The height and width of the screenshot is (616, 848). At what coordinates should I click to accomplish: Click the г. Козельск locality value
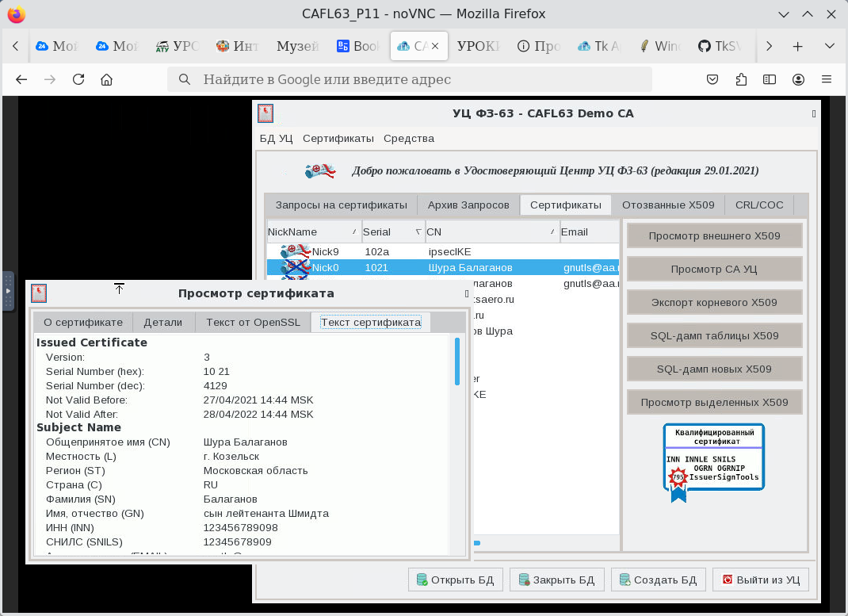[x=231, y=457]
